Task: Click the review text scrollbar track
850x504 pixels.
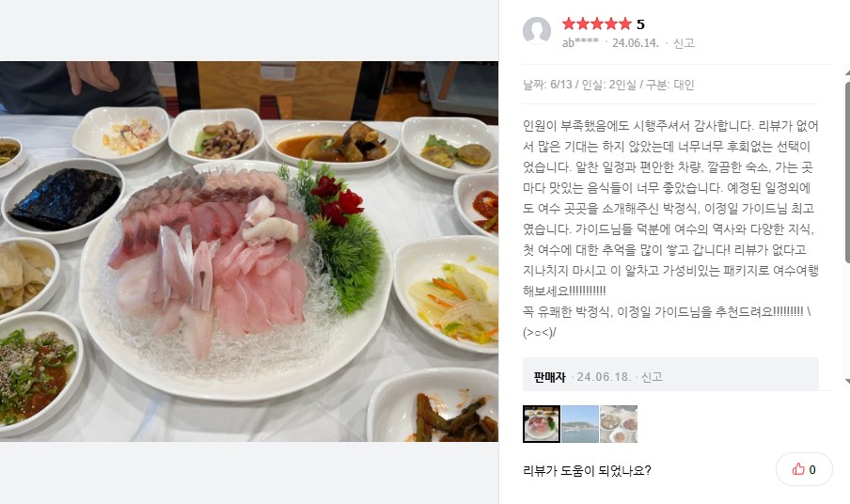Action: click(x=847, y=228)
